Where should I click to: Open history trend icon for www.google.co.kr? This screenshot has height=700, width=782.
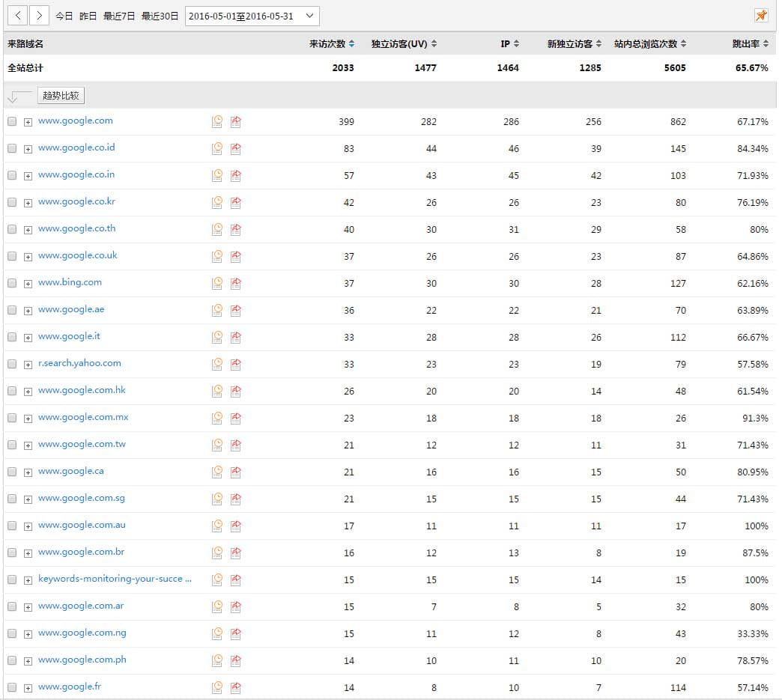[217, 202]
